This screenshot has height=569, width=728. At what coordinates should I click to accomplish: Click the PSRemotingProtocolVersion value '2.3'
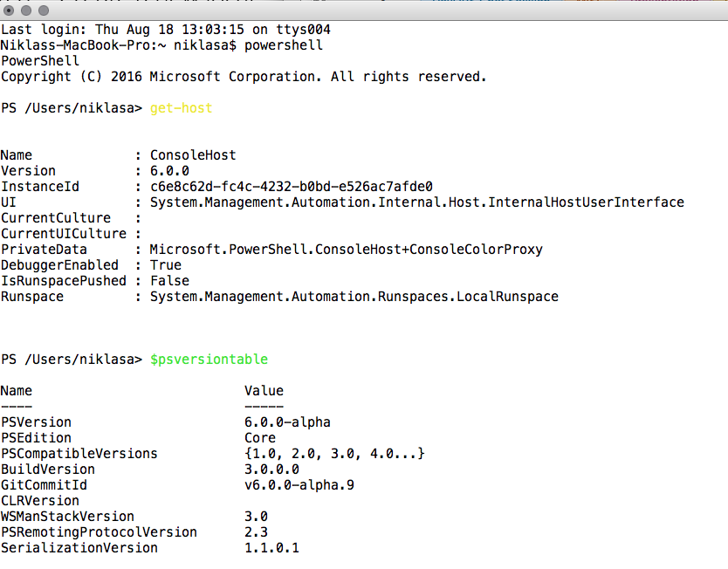[x=256, y=532]
